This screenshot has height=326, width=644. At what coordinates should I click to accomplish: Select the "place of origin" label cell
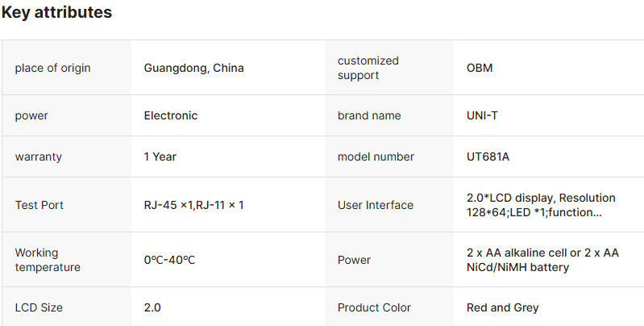tap(52, 68)
